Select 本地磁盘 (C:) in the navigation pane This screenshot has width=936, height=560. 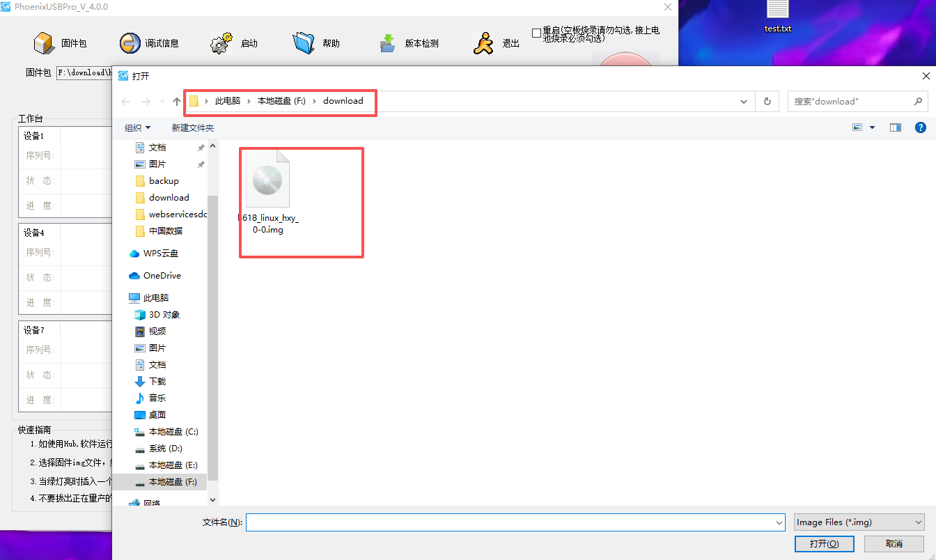coord(173,432)
